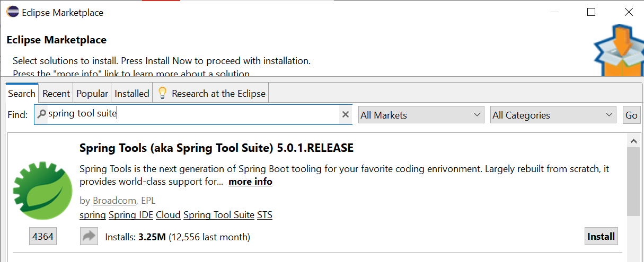Click the Spring Tools green leaf logo

pyautogui.click(x=42, y=191)
